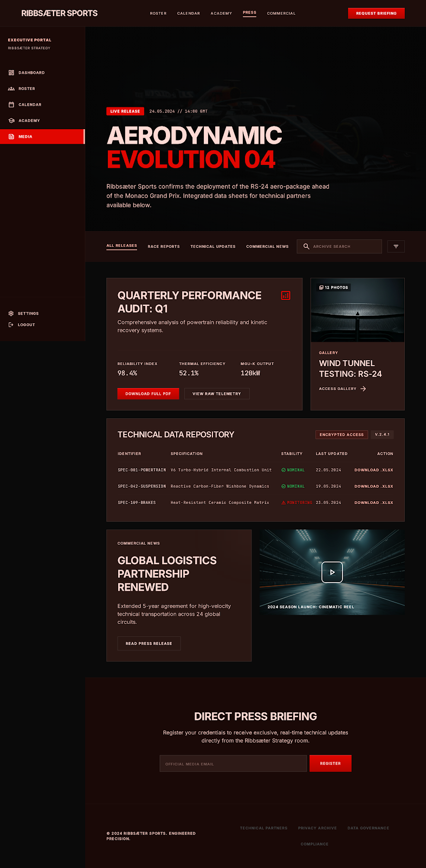This screenshot has height=868, width=426.
Task: Select the All Releases tab
Action: [x=121, y=246]
